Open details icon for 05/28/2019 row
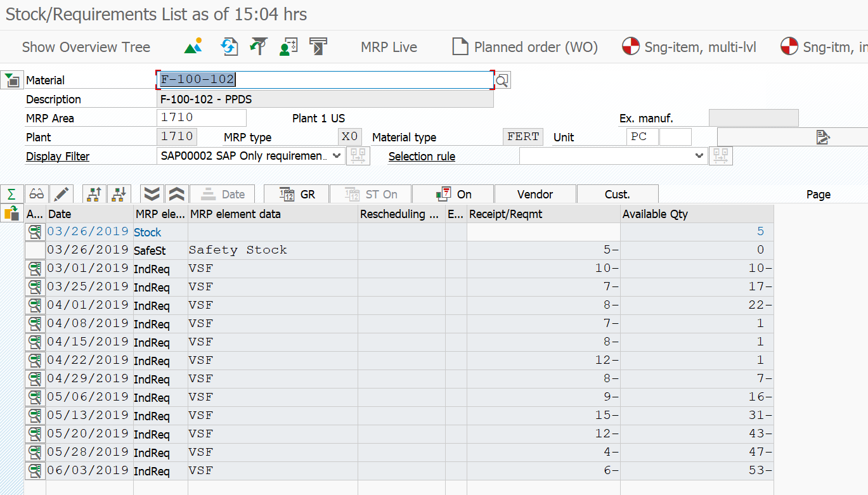868x495 pixels. pyautogui.click(x=35, y=453)
